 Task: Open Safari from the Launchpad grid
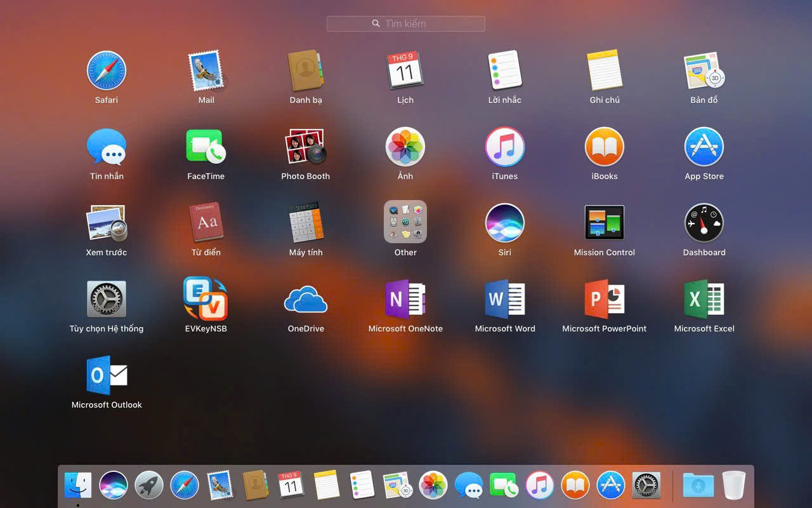107,70
